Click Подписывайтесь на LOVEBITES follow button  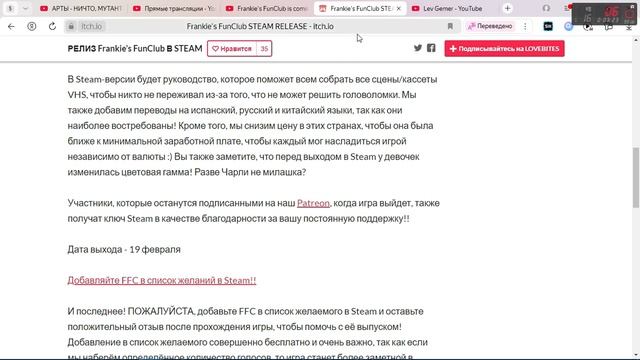pos(504,49)
